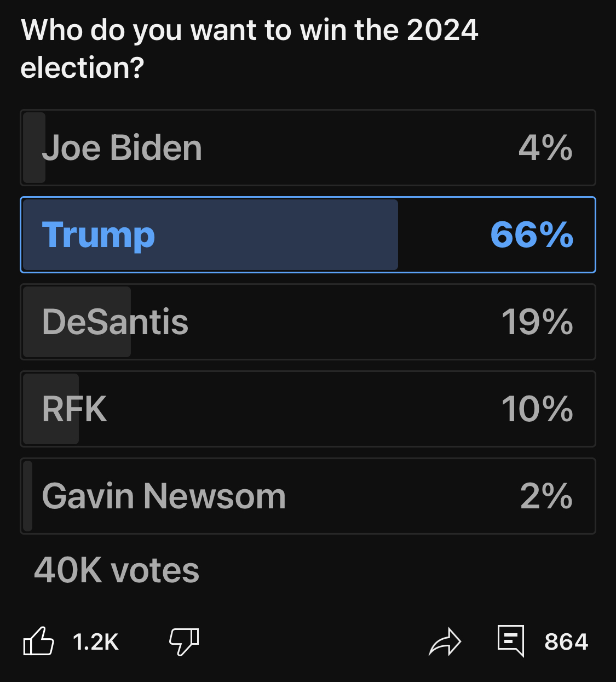Click the 864 comments count
616x682 pixels.
click(566, 642)
